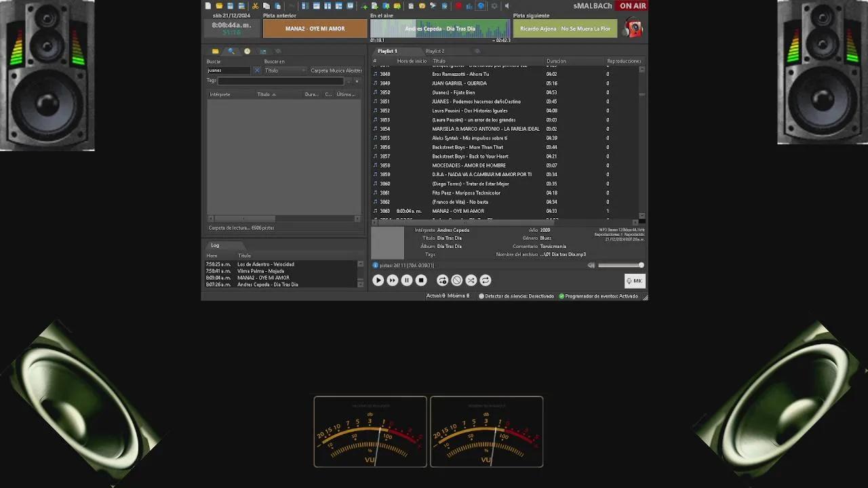
Task: Select log entry Los de Adentro - Velocidad
Action: coord(281,264)
